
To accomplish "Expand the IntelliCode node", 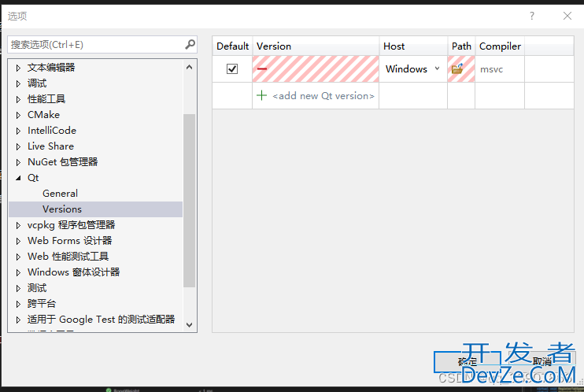I will click(18, 131).
